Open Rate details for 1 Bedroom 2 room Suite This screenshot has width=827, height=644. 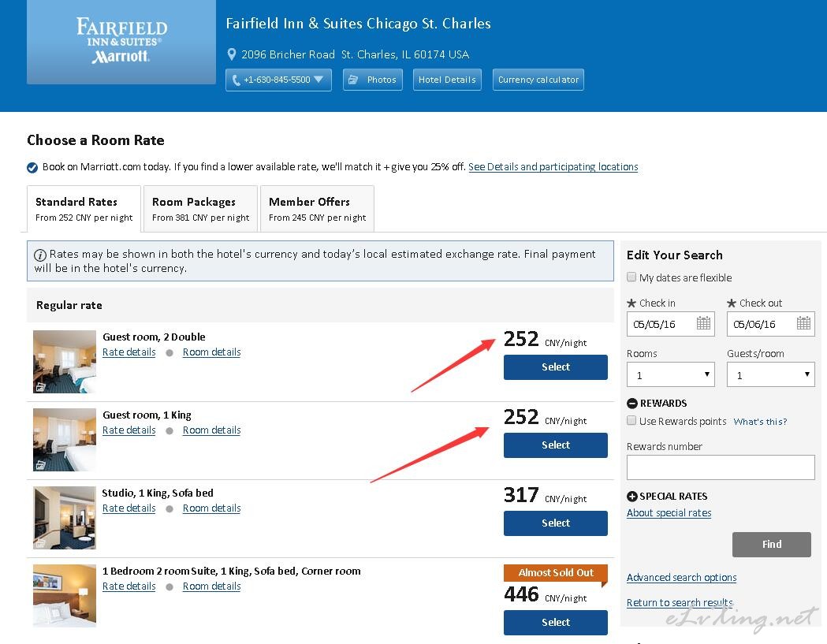tap(129, 586)
